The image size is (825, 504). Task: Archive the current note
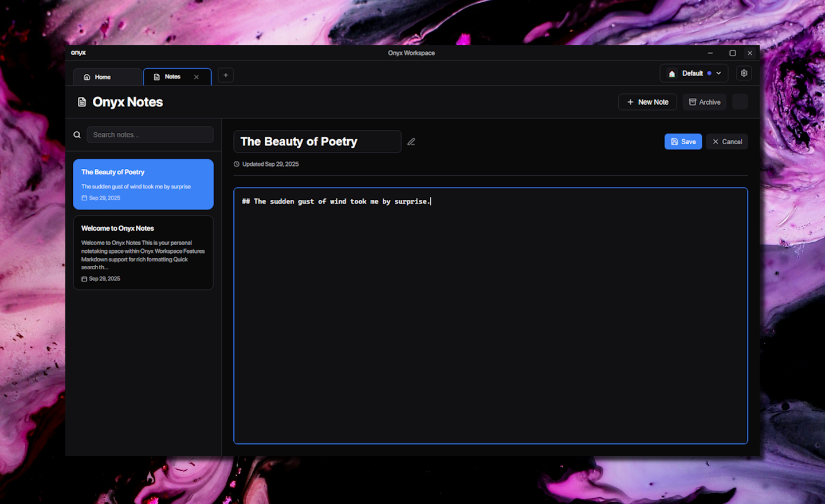pyautogui.click(x=704, y=102)
